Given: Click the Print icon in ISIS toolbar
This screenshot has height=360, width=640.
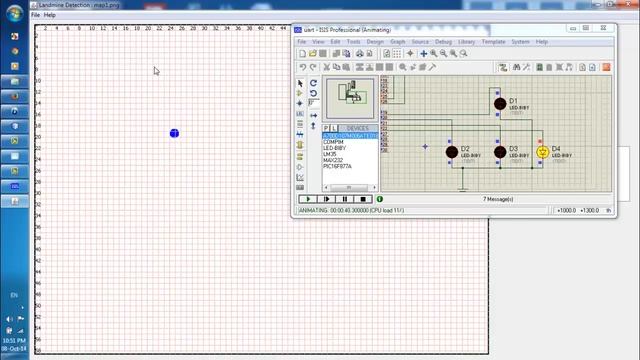Looking at the screenshot, I should coord(359,53).
